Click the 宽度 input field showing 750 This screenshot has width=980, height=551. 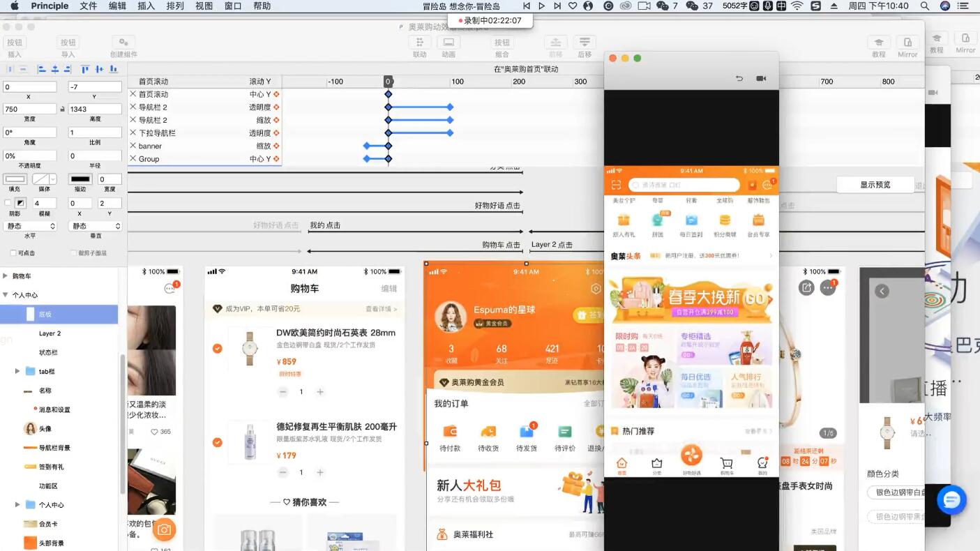[x=30, y=110]
